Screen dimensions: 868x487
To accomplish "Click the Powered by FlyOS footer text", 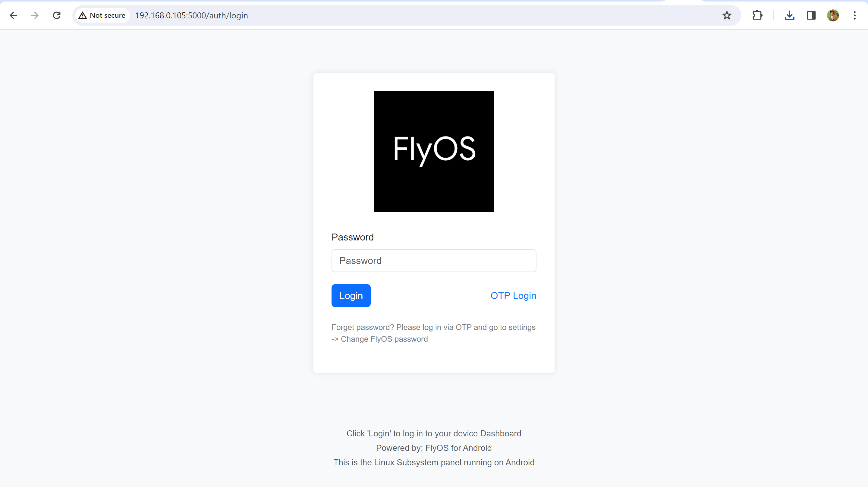I will coord(434,448).
